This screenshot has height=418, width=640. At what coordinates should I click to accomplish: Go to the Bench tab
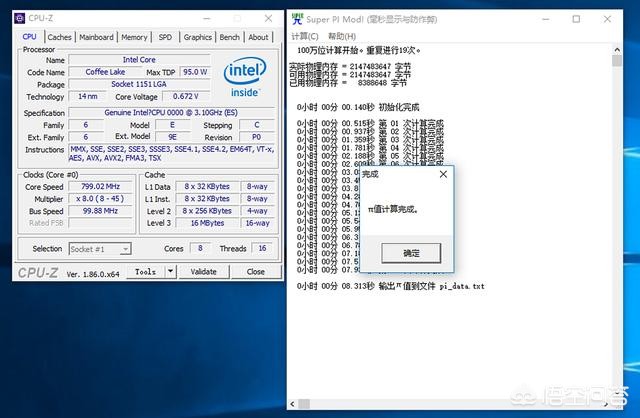230,37
